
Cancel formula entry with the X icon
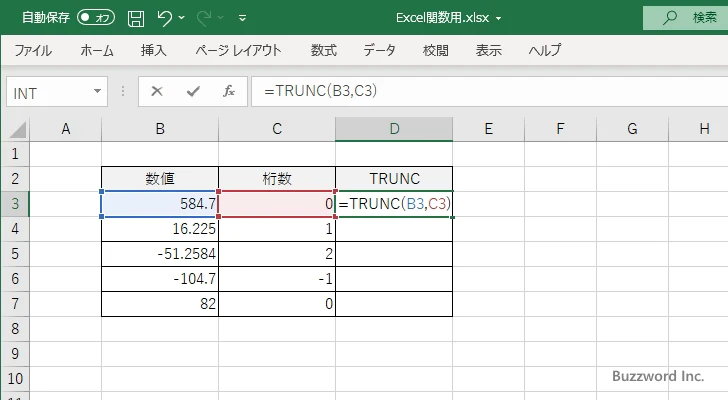pos(157,92)
